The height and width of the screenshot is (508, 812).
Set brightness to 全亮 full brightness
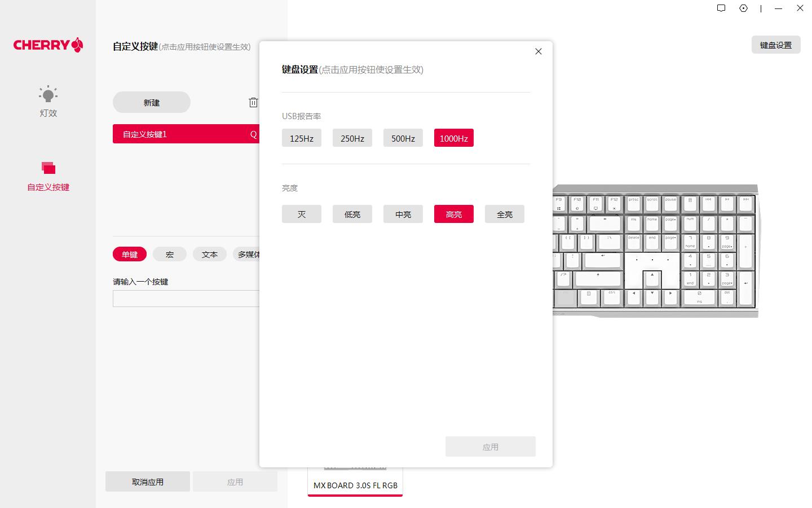(x=504, y=214)
